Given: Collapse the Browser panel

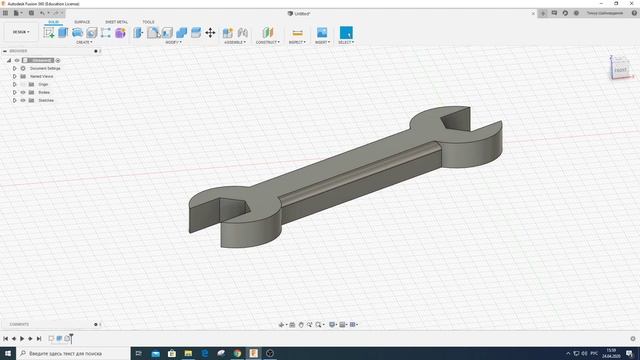Looking at the screenshot, I should [x=5, y=51].
